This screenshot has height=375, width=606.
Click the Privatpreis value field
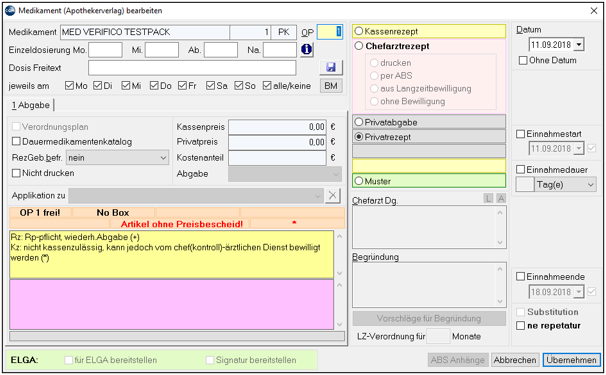click(x=277, y=142)
